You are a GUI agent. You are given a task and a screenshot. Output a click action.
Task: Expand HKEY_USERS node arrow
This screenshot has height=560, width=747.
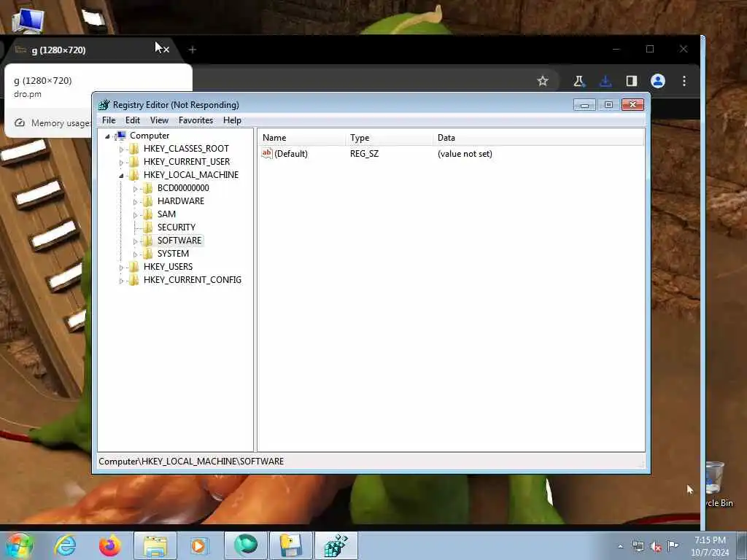(x=121, y=267)
